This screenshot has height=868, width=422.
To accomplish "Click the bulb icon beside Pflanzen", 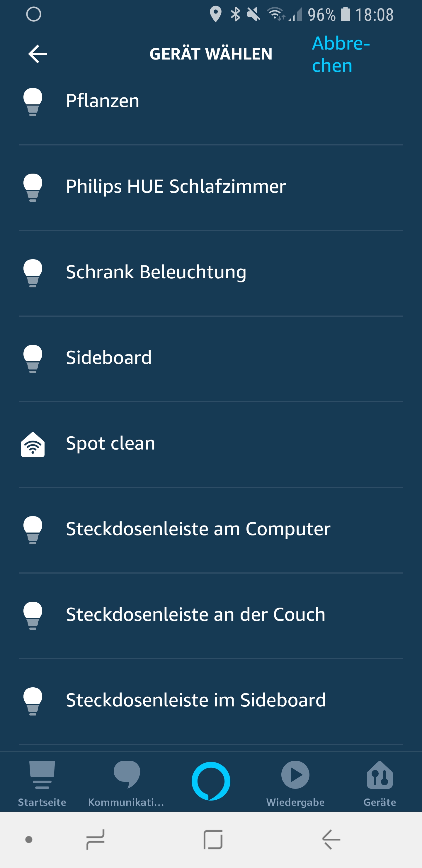I will click(x=33, y=102).
